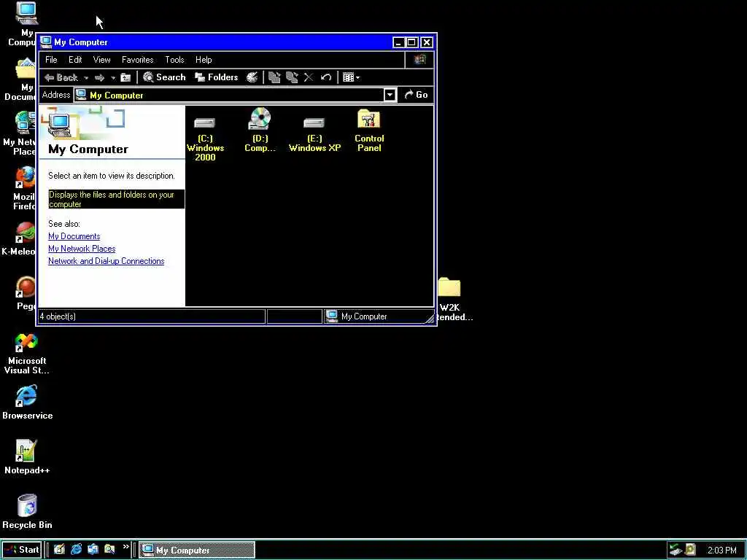Click the Show Desktop quick launch icon
Image resolution: width=747 pixels, height=560 pixels.
coord(59,550)
